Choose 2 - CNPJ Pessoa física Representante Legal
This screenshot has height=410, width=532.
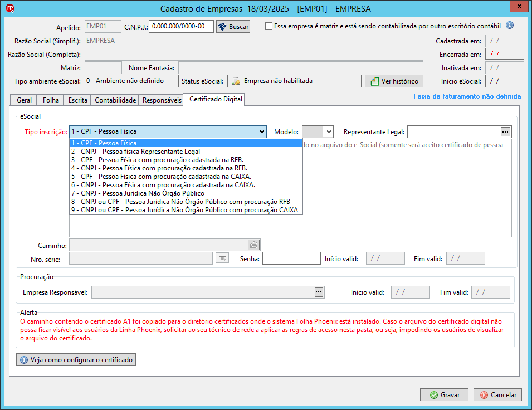click(x=135, y=151)
